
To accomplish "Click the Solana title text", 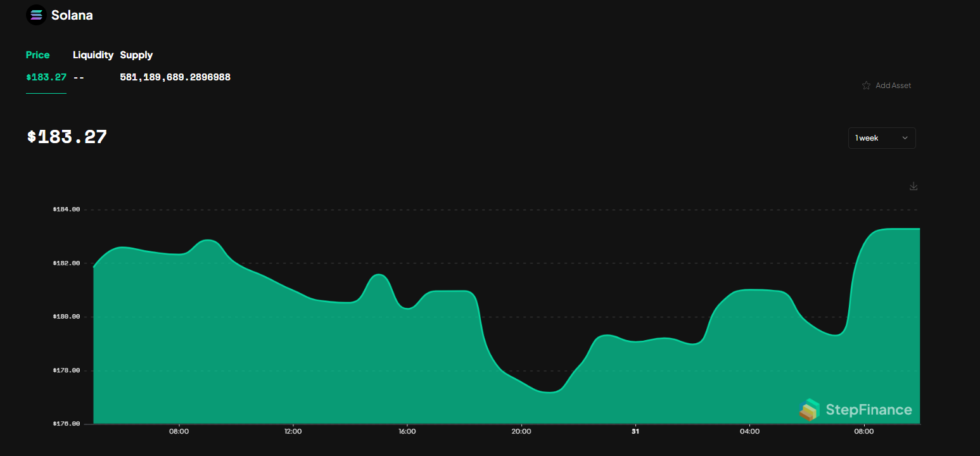I will (x=72, y=15).
